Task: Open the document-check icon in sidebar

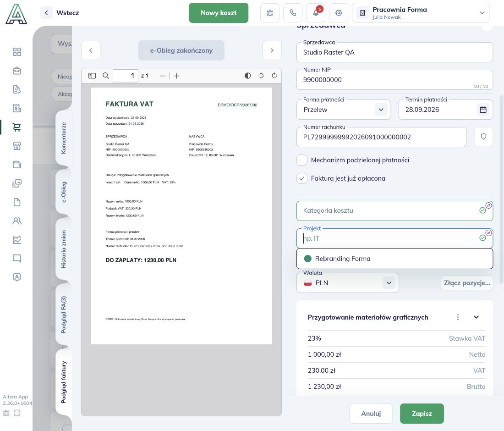Action: coord(16,89)
